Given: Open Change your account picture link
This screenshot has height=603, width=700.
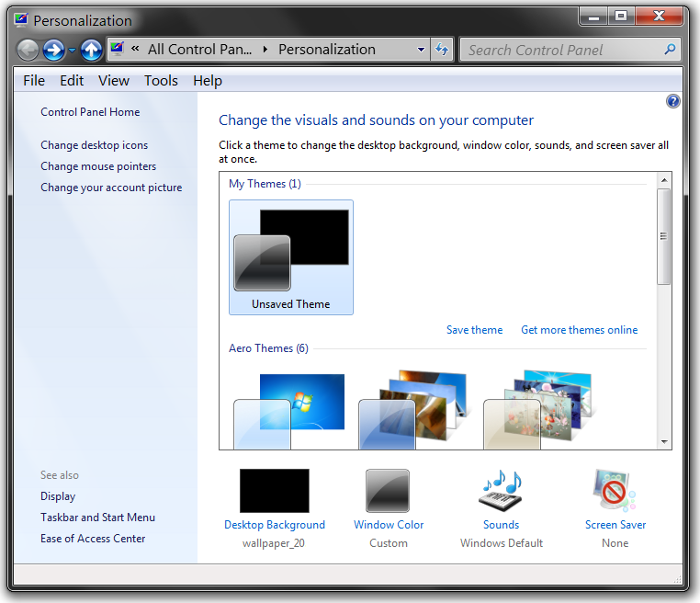Looking at the screenshot, I should tap(111, 188).
